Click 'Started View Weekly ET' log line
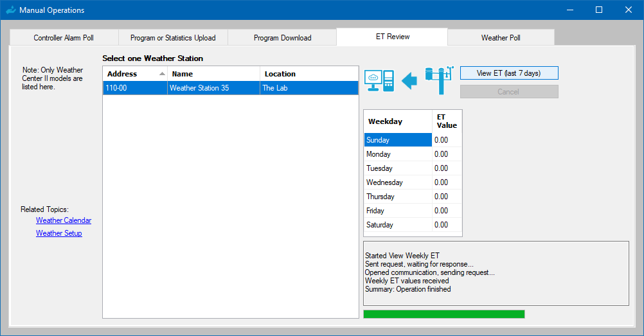The image size is (644, 336). [402, 256]
